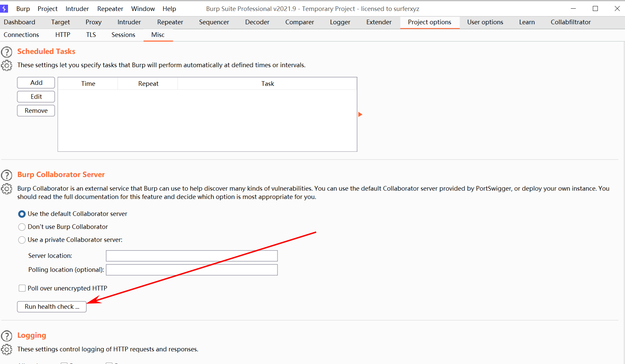Sort scheduled tasks by Time column

pos(88,84)
